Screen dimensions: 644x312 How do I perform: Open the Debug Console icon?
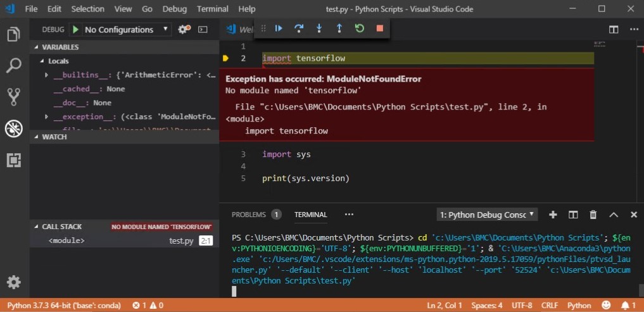203,30
